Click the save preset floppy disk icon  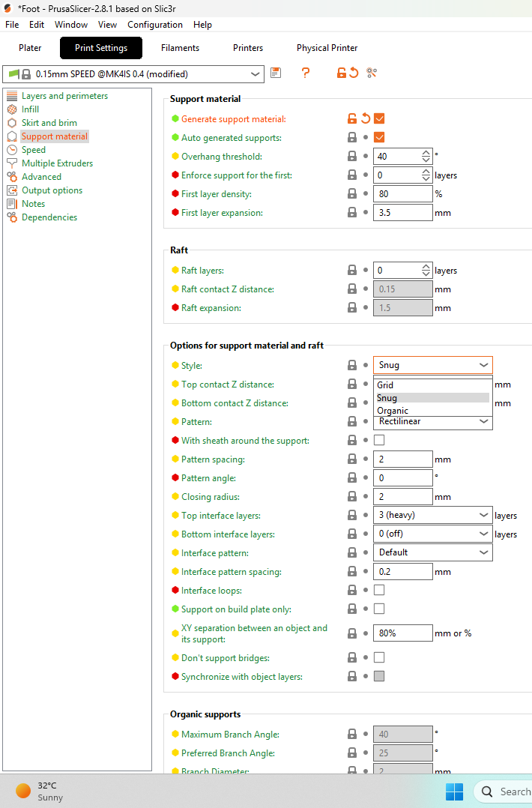(276, 73)
